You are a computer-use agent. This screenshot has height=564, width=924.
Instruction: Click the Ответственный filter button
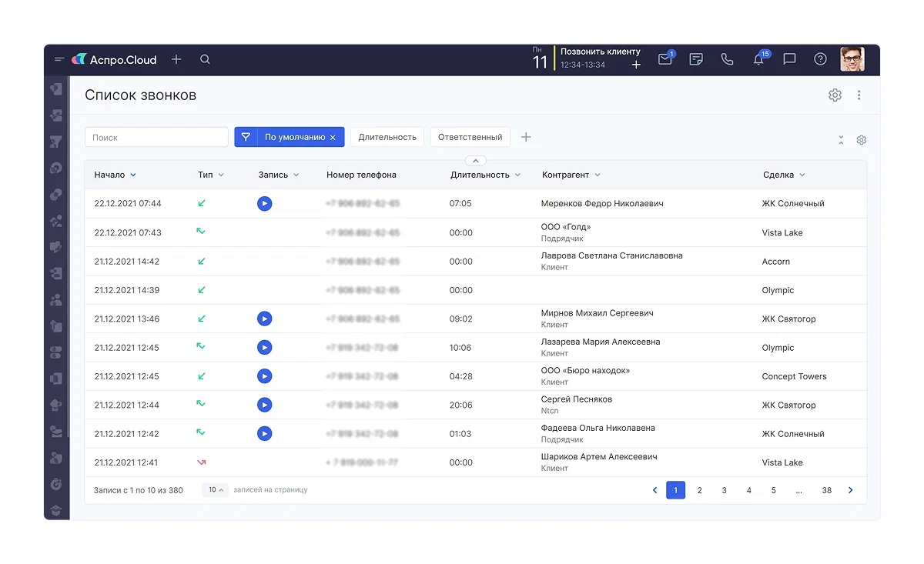click(x=470, y=137)
